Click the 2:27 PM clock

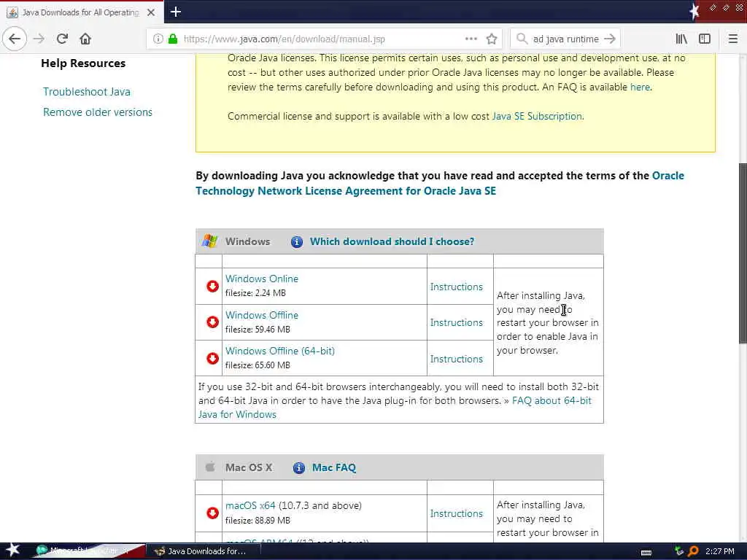tap(720, 551)
